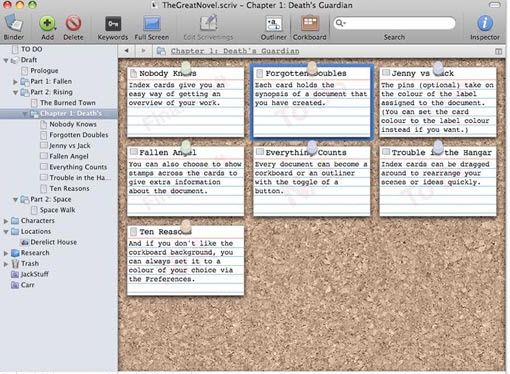Image resolution: width=510 pixels, height=374 pixels.
Task: Select the Forgotten Doubles index card
Action: coord(311,102)
